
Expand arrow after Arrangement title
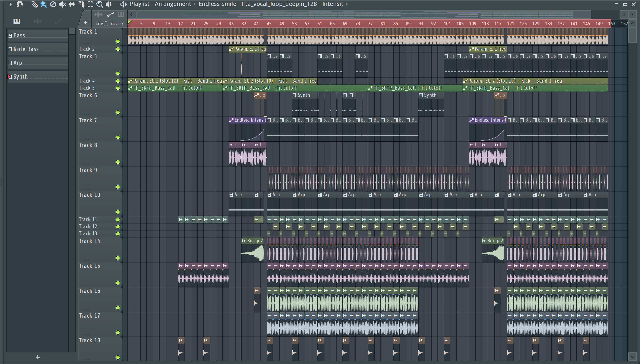[x=194, y=4]
